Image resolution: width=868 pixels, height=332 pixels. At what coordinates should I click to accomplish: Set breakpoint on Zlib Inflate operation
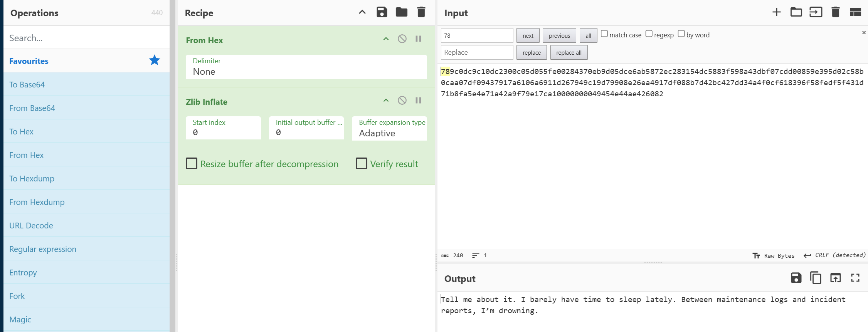pos(418,101)
